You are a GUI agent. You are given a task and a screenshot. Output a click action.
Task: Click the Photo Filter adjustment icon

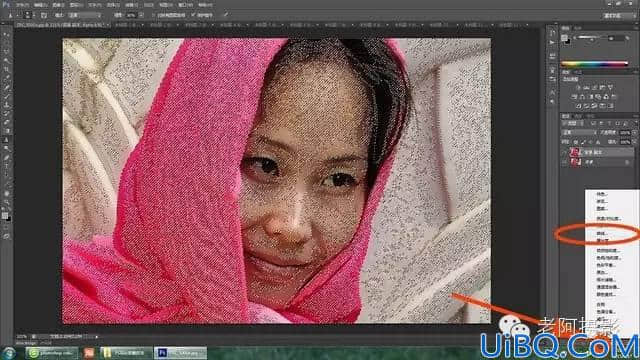[598, 97]
